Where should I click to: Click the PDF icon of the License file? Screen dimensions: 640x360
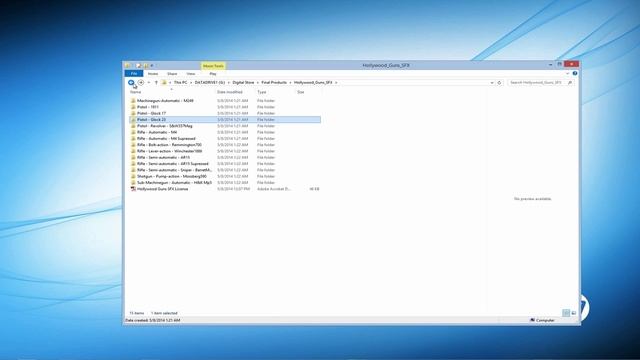click(133, 189)
